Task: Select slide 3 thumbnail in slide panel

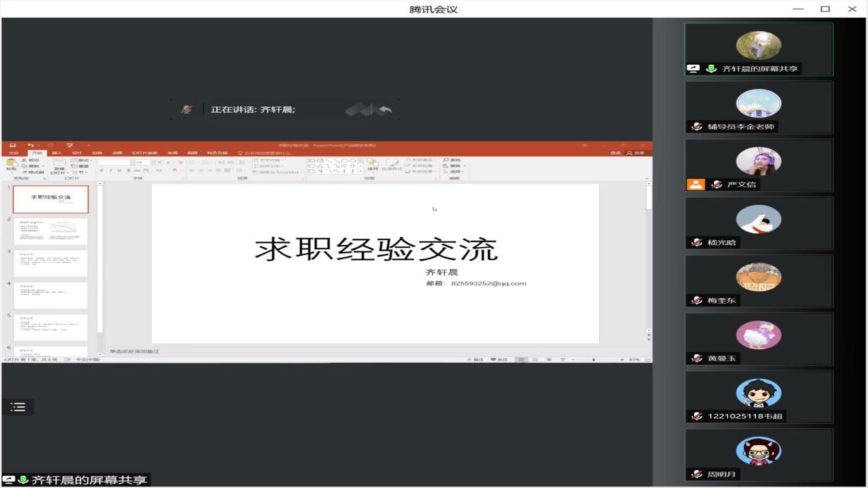Action: pos(51,263)
